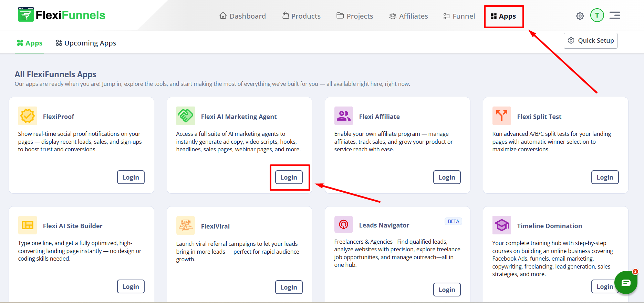Click the Flexi Split Test icon

click(x=502, y=116)
